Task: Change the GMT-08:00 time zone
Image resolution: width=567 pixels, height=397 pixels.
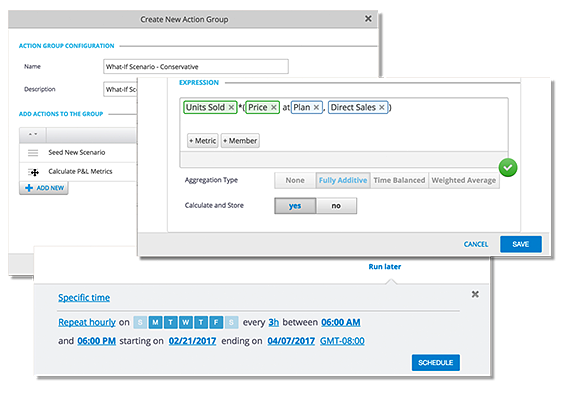Action: pyautogui.click(x=342, y=341)
